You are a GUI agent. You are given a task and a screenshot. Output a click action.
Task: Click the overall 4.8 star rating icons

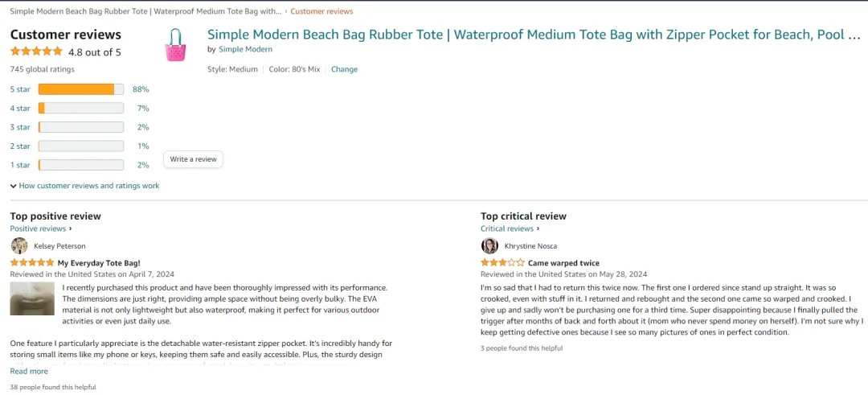(x=36, y=52)
